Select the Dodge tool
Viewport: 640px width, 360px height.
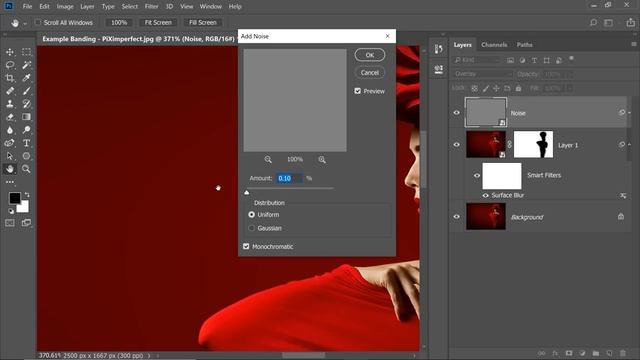point(27,130)
